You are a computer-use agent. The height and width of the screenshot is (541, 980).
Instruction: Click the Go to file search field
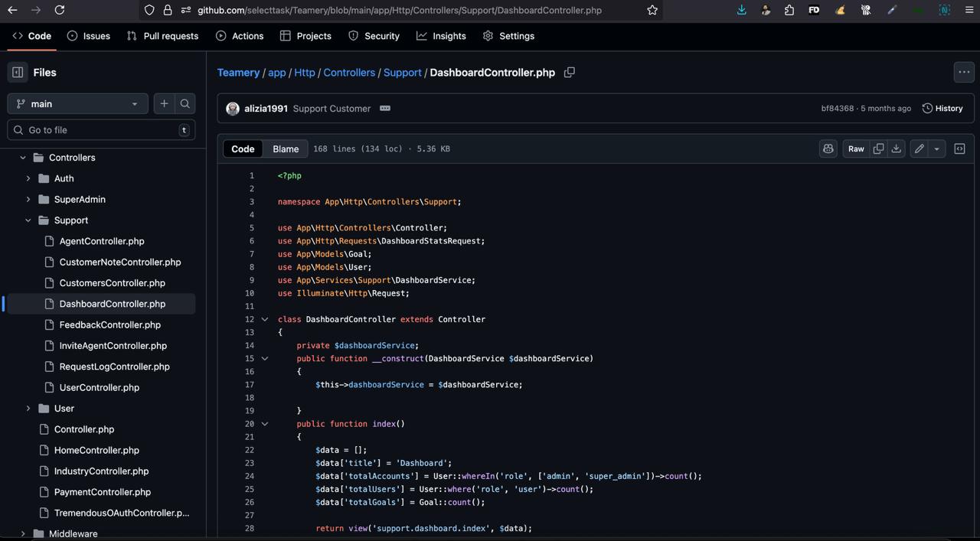click(100, 130)
